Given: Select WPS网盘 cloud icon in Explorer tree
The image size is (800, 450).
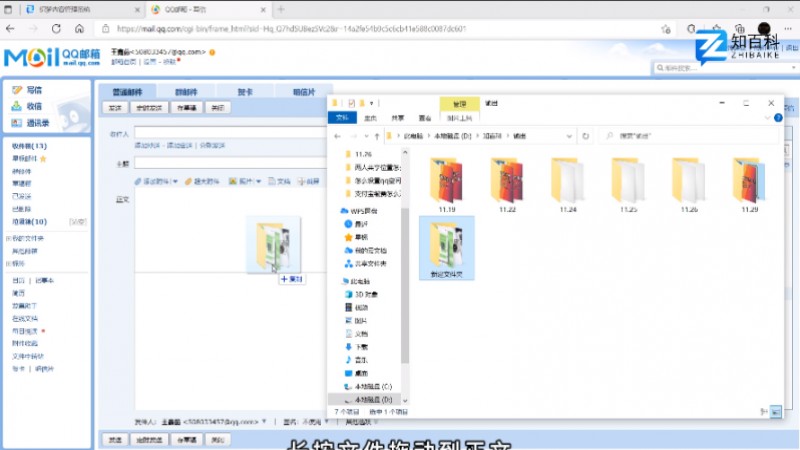Looking at the screenshot, I should pyautogui.click(x=344, y=211).
